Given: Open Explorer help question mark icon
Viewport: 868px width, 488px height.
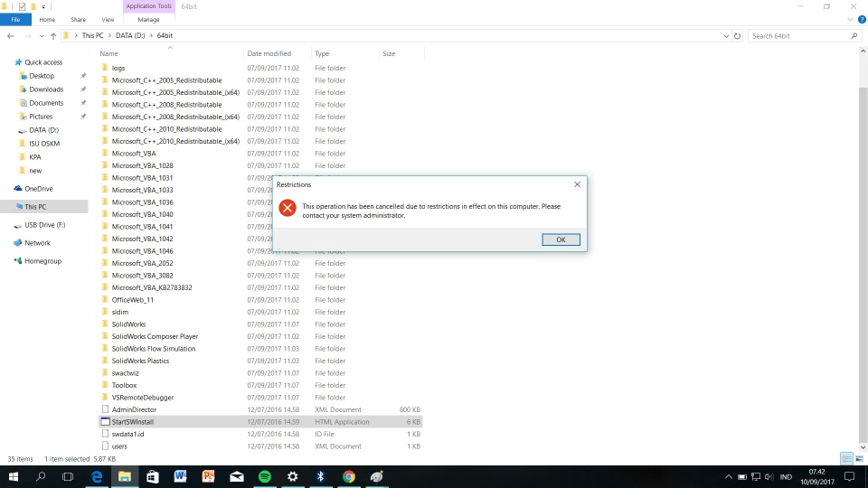Looking at the screenshot, I should coord(862,19).
